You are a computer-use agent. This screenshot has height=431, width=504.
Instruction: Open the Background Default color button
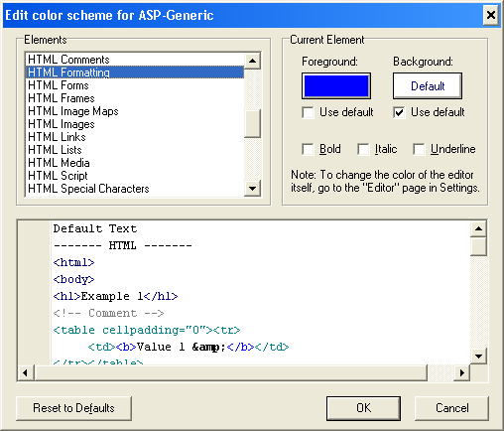coord(428,86)
